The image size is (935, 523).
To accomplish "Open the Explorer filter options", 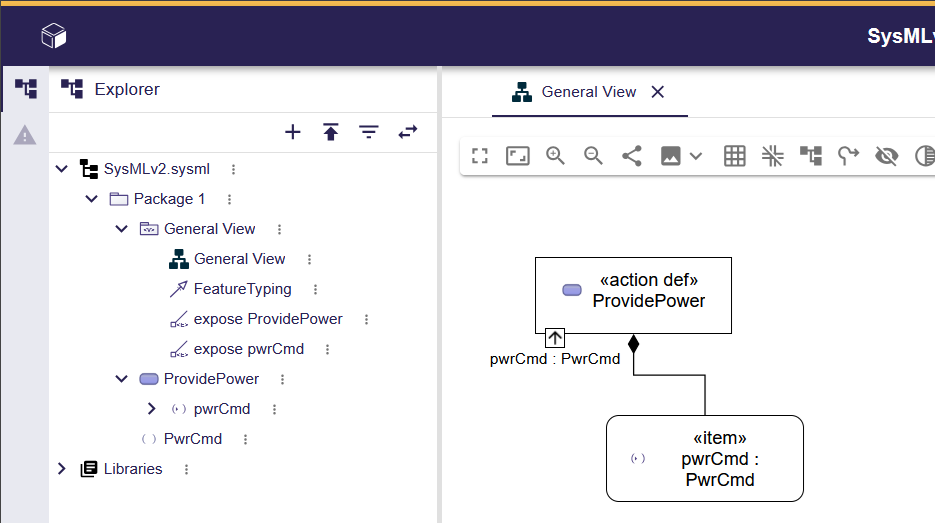I will [x=369, y=132].
